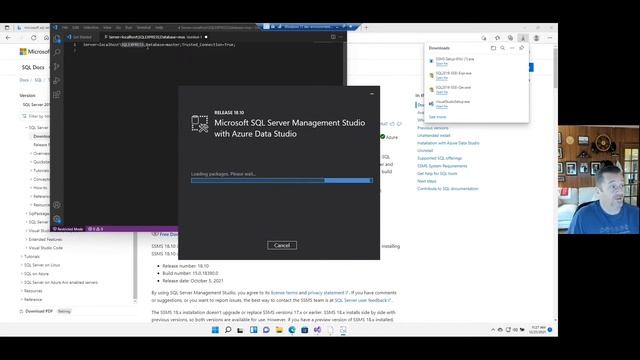This screenshot has width=640, height=360.
Task: Pin the Downloads panel
Action: click(x=522, y=48)
